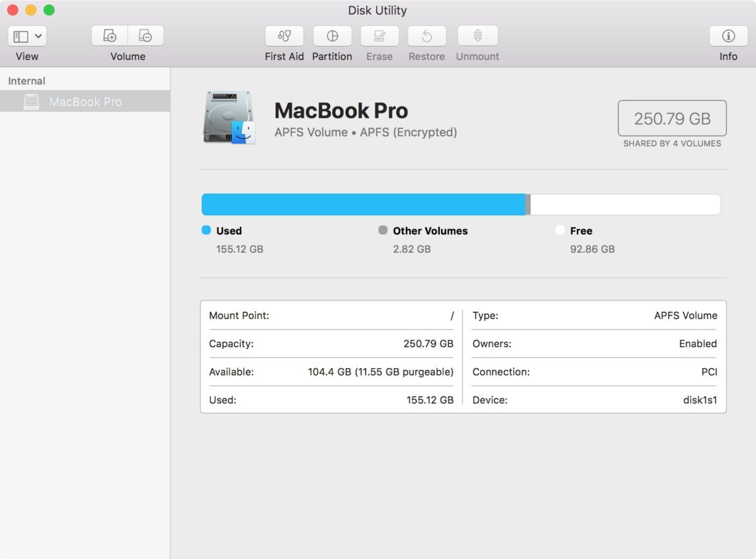Click the Restore toolbar icon

[427, 36]
